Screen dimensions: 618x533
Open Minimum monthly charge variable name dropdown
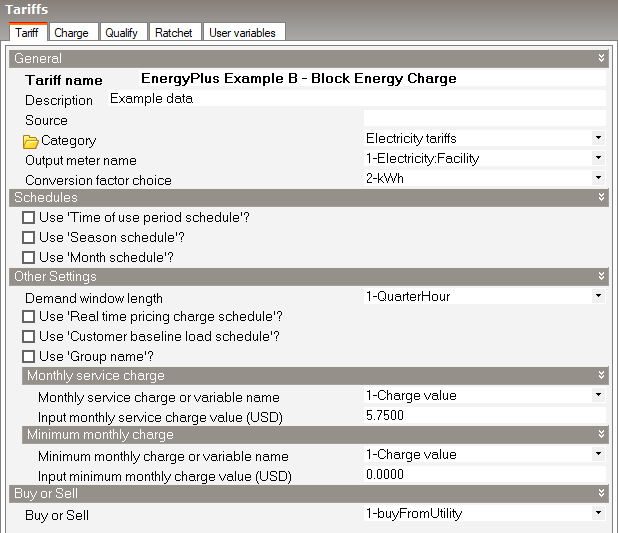pos(598,454)
